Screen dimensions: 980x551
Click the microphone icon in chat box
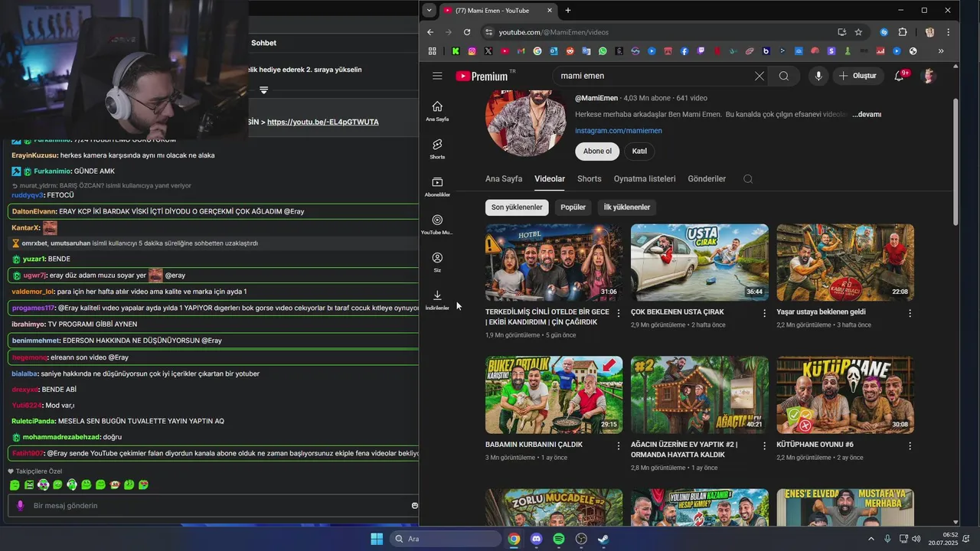[21, 506]
